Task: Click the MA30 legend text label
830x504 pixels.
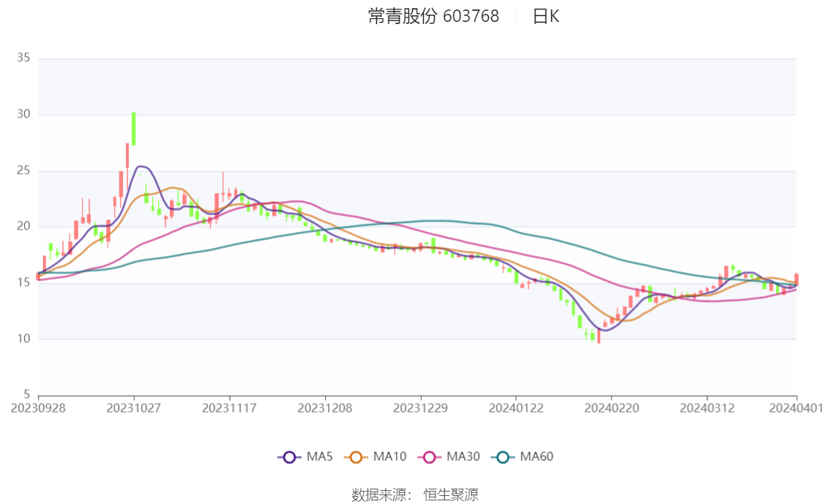Action: click(x=463, y=456)
